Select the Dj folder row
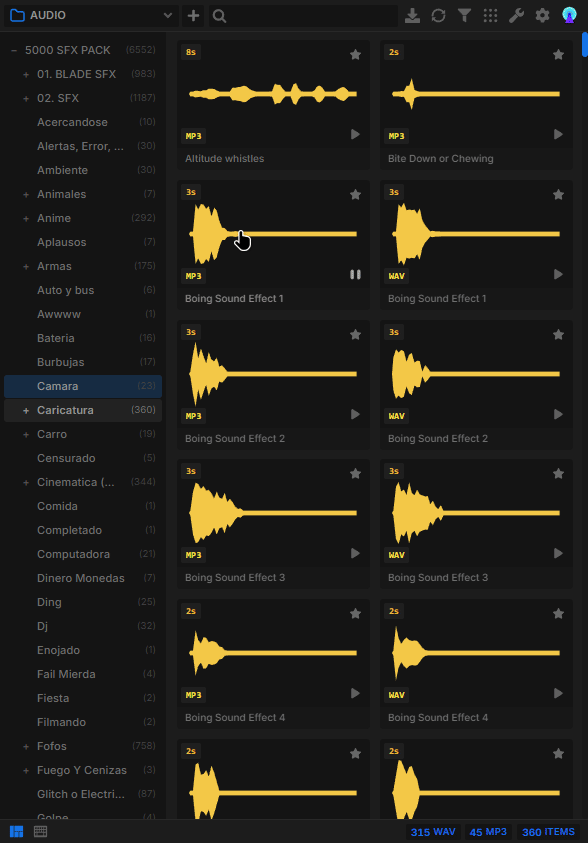The image size is (588, 843). coord(83,626)
